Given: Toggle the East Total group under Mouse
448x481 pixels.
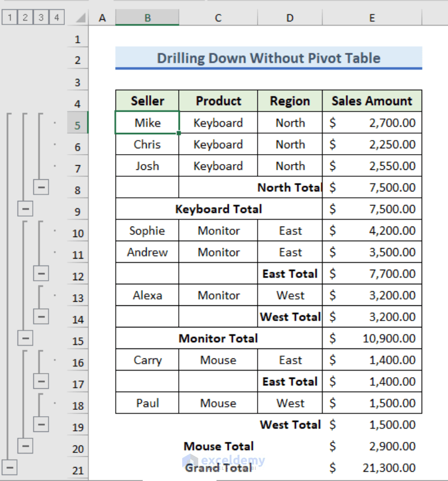Looking at the screenshot, I should (41, 381).
